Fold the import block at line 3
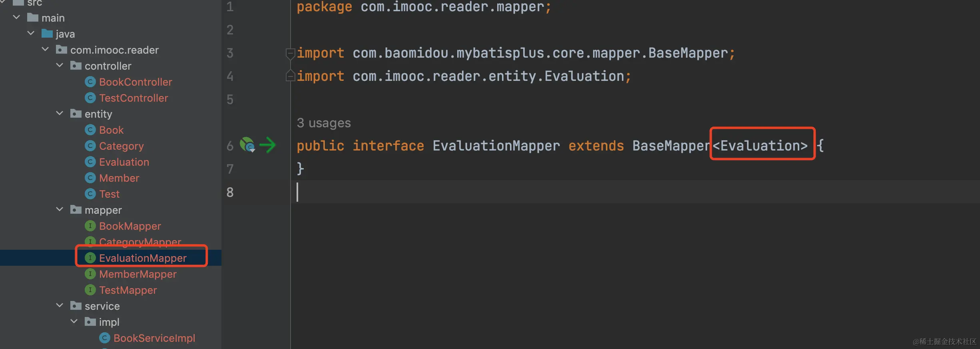Image resolution: width=980 pixels, height=349 pixels. pos(290,53)
